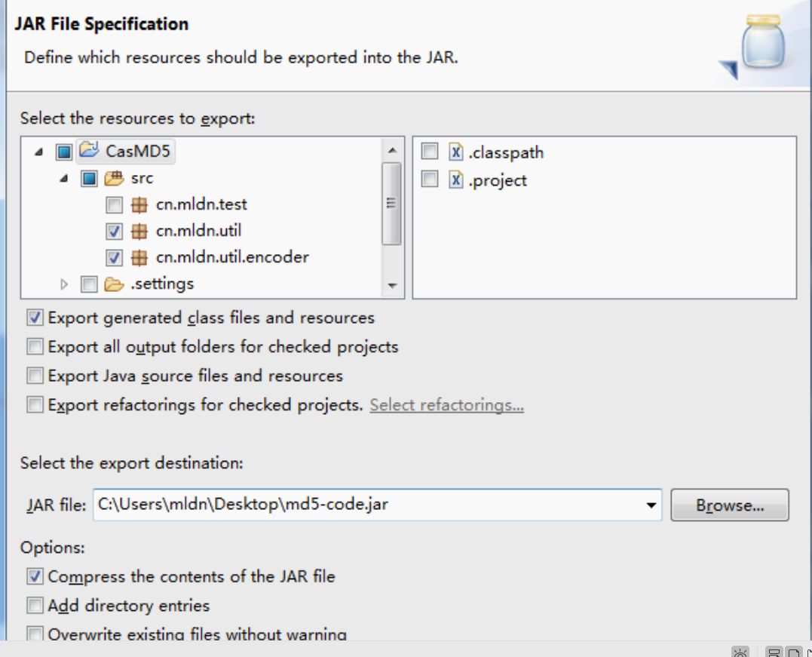Collapse the CasMD5 project tree node
Screen dimensions: 812x657
(x=38, y=152)
